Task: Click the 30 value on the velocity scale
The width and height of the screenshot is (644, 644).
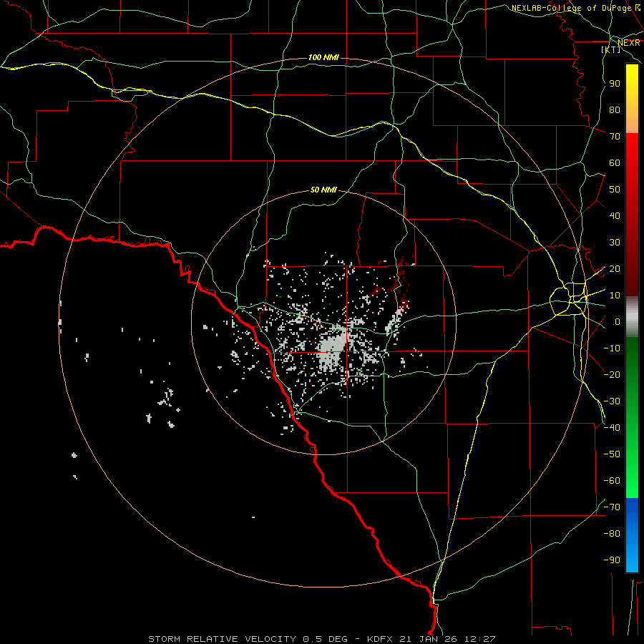Action: click(x=615, y=243)
